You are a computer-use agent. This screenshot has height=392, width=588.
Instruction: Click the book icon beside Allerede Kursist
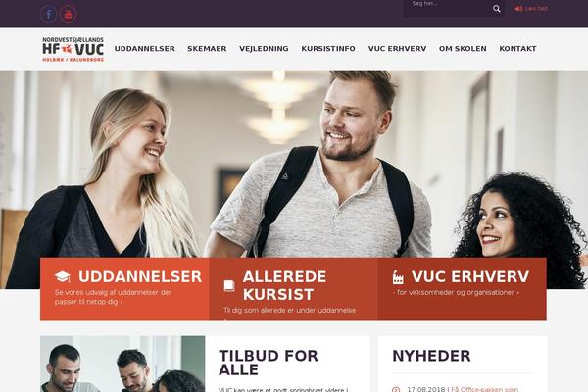(228, 286)
